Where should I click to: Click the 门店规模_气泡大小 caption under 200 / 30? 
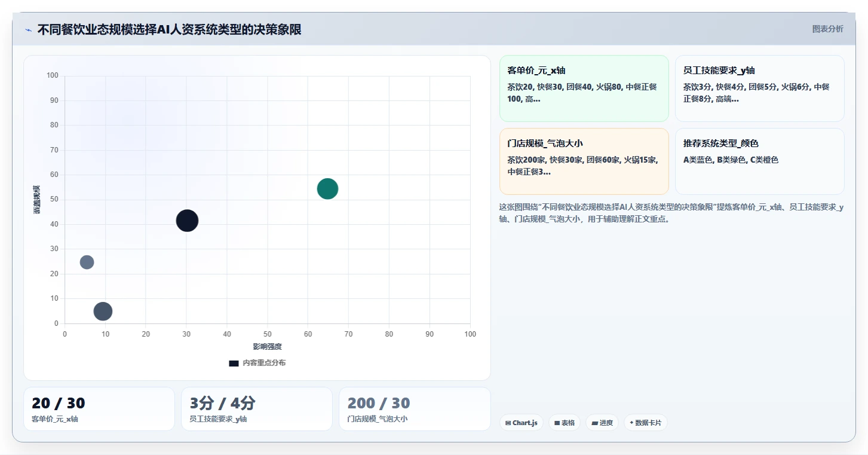378,419
